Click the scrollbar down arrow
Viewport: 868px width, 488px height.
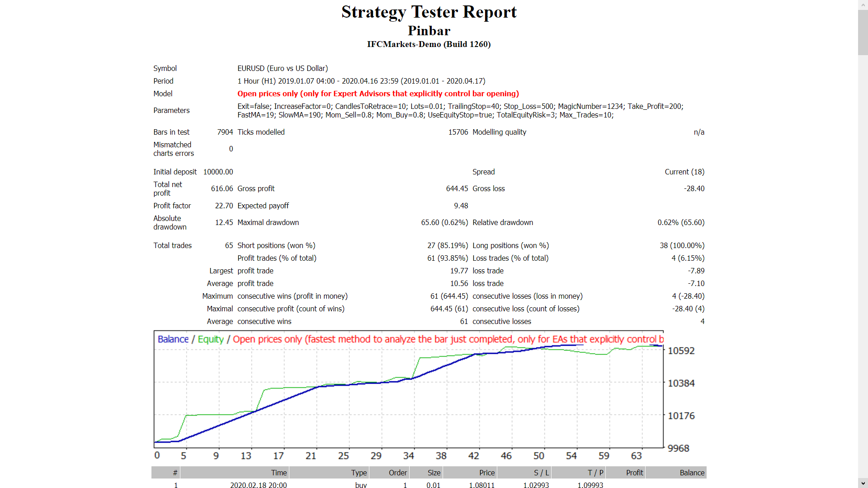(x=863, y=483)
